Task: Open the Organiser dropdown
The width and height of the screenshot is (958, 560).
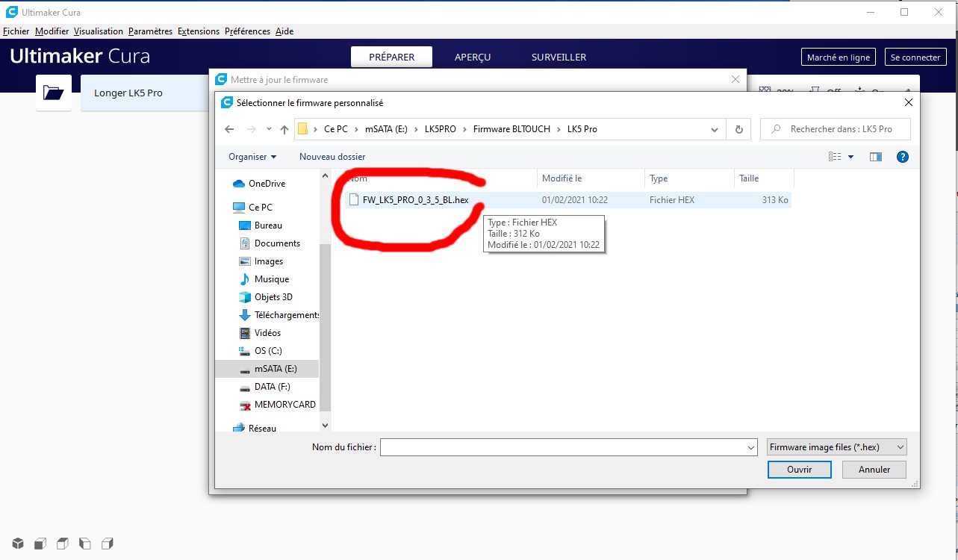Action: click(252, 157)
